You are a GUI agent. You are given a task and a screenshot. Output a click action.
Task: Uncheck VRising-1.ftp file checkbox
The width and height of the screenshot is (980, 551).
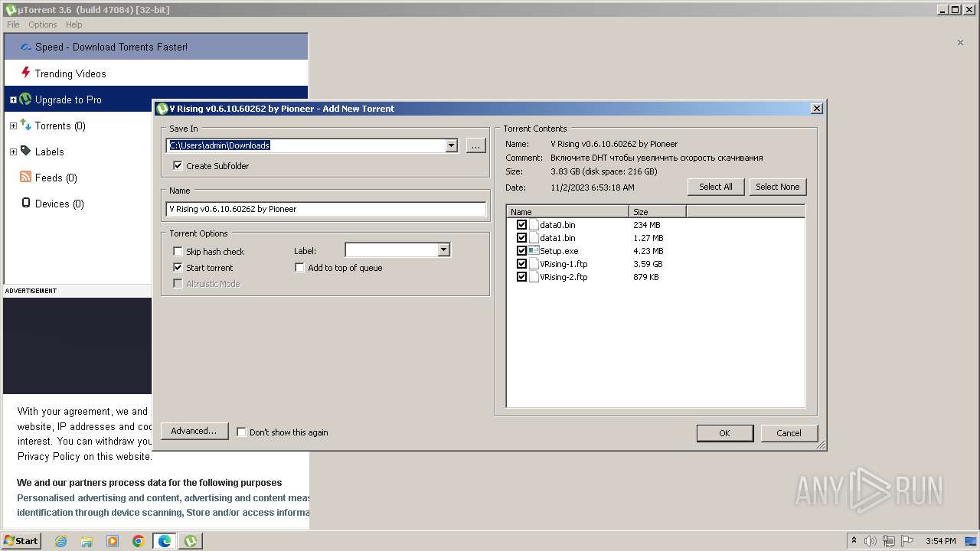pyautogui.click(x=521, y=264)
